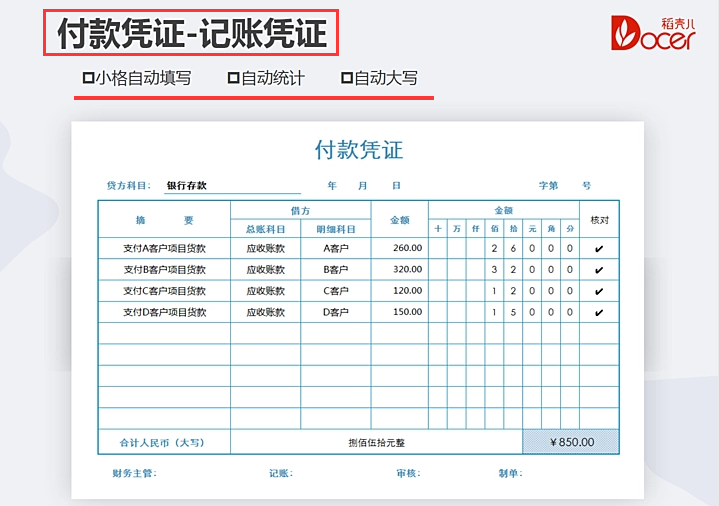Viewport: 719px width, 506px height.
Task: Click the 明细科目 column header
Action: tap(336, 229)
